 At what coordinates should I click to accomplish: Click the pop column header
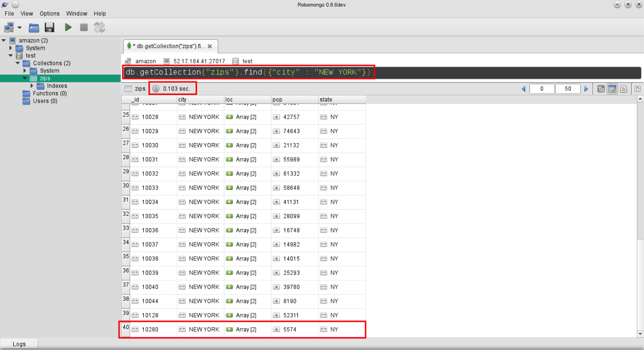pyautogui.click(x=294, y=100)
